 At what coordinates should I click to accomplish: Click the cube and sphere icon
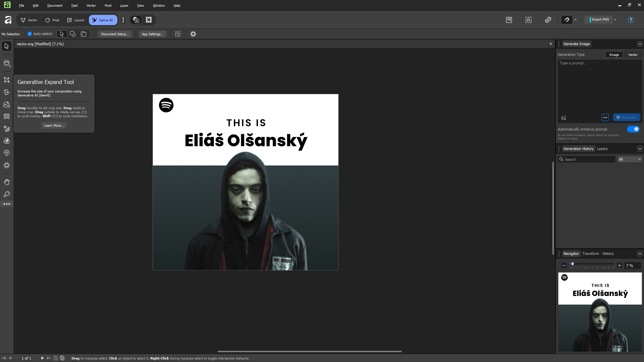(x=548, y=20)
